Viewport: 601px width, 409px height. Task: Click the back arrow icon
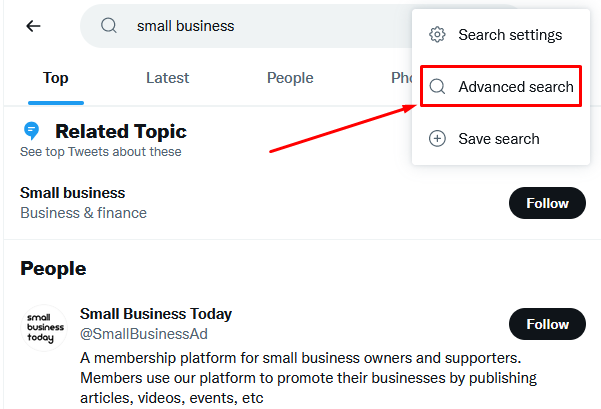pos(33,26)
